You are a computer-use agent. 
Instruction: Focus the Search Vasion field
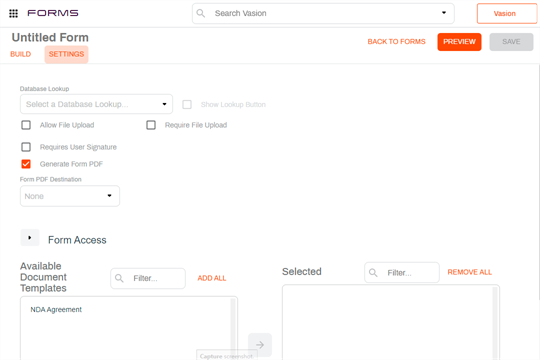[323, 13]
